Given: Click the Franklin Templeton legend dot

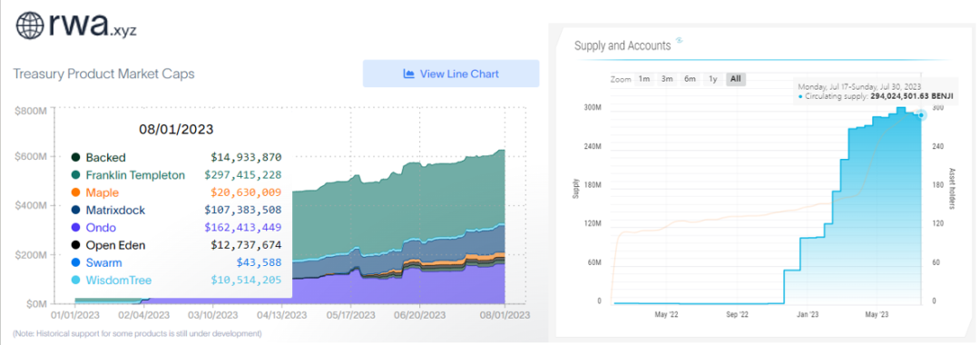Looking at the screenshot, I should pos(75,175).
